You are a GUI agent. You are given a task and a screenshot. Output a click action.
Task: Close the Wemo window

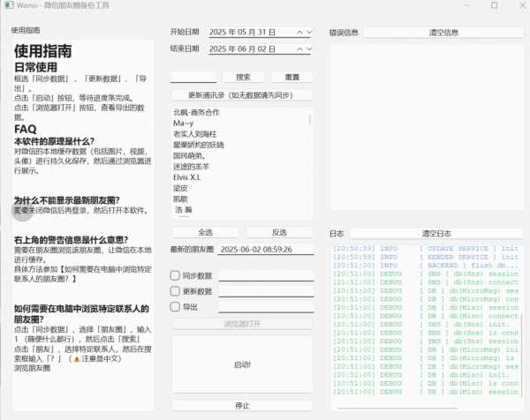523,5
